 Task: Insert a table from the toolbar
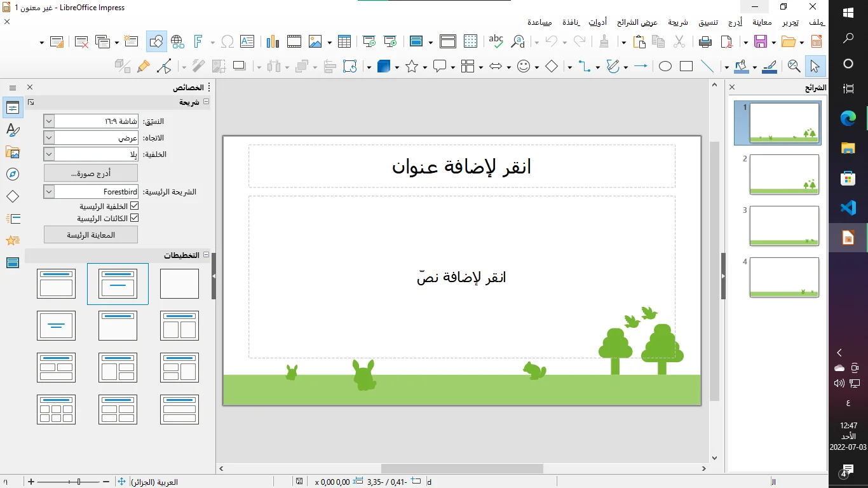[344, 42]
